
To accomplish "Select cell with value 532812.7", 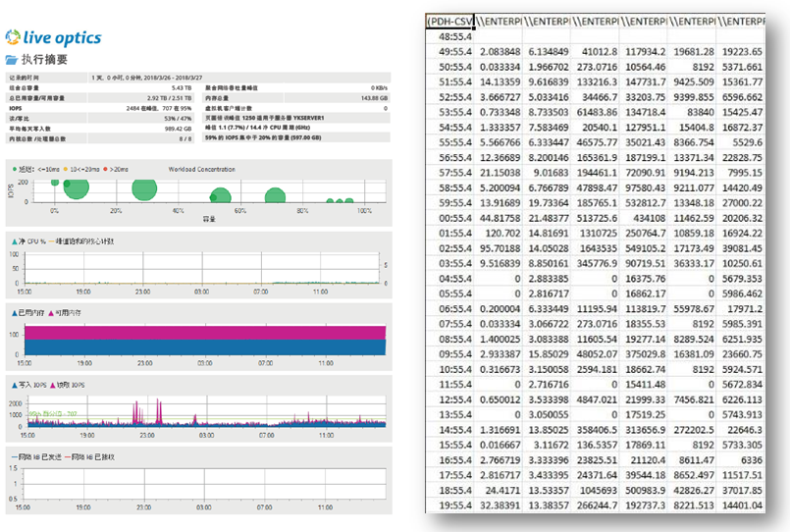I will coord(644,203).
